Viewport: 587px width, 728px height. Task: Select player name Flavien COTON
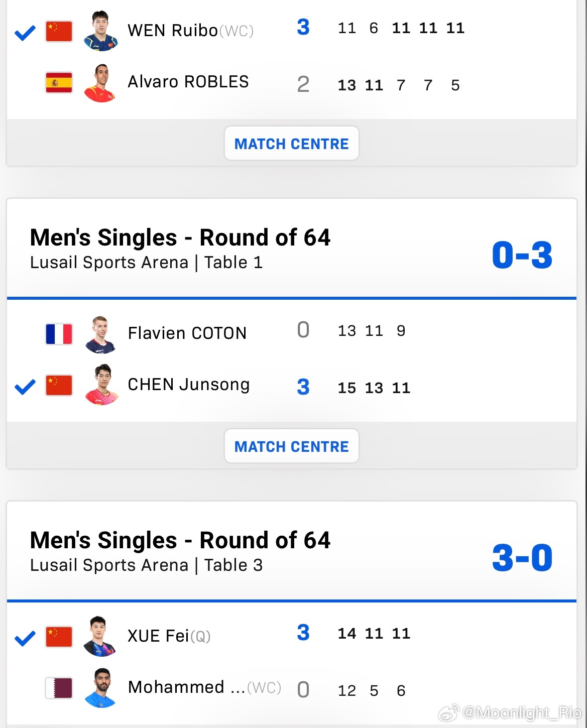(187, 333)
